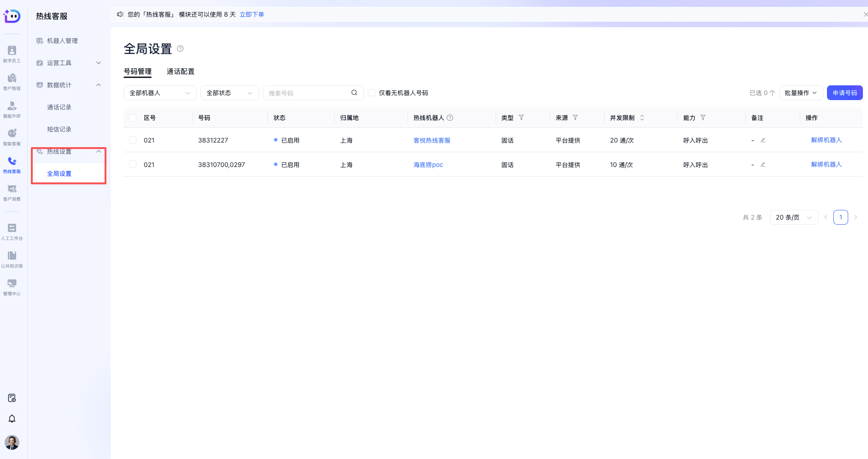Open 公共知识库 sidebar icon
Screen dimensions: 868x459
tap(12, 259)
